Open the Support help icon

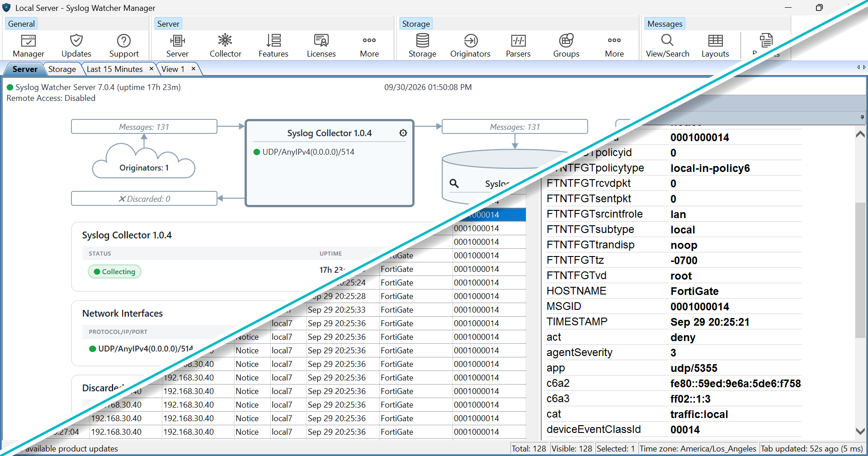[x=124, y=46]
